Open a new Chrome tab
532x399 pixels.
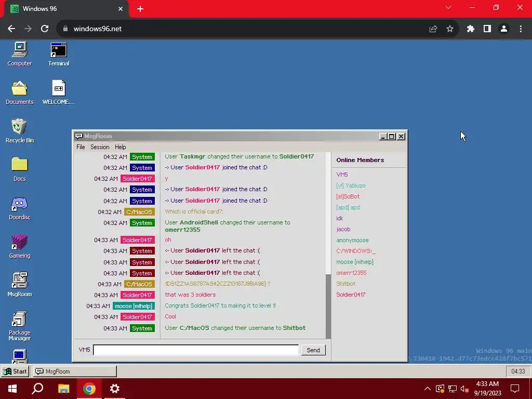[140, 9]
